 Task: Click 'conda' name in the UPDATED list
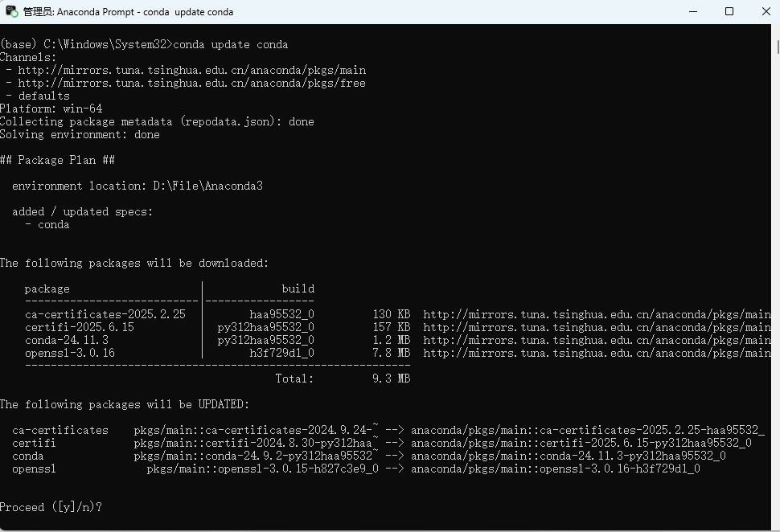[x=28, y=456]
